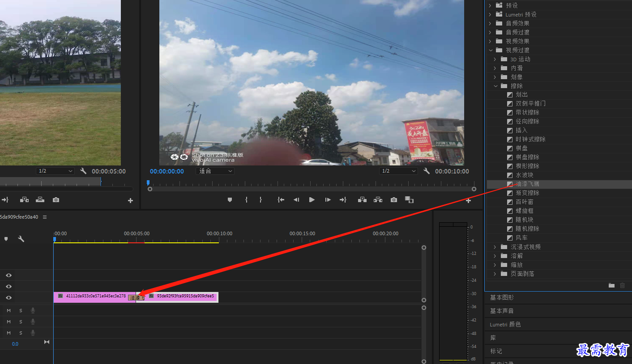Solo the third audio track

tap(21, 333)
